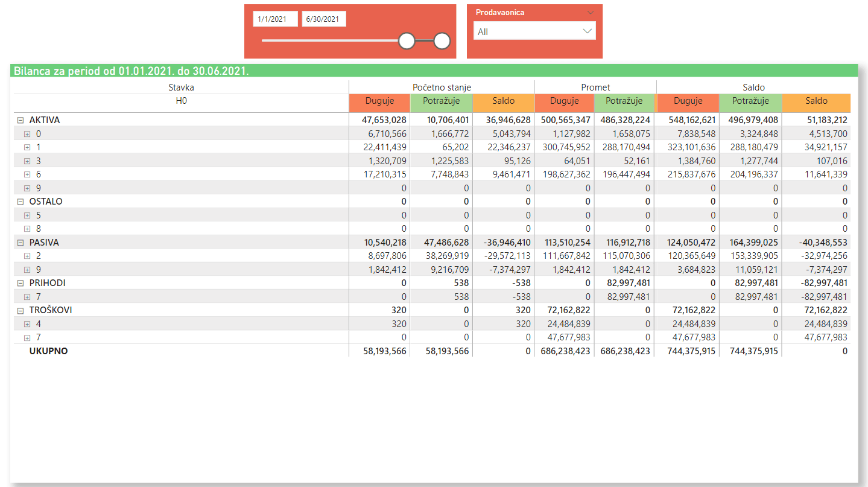Select cell value 9,216,709
Screen dimensions: 868x487
(x=450, y=270)
